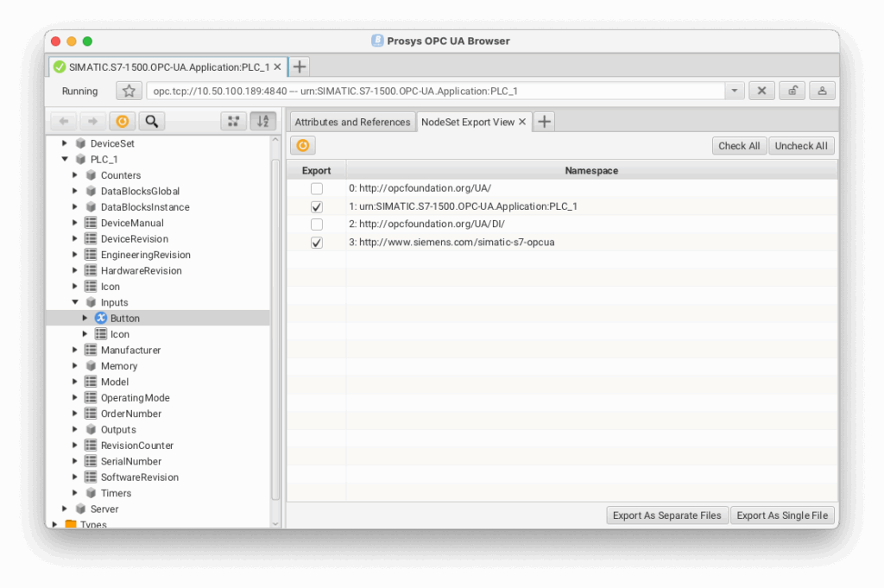The height and width of the screenshot is (588, 884).
Task: Open user authentication via person icon
Action: [x=822, y=92]
